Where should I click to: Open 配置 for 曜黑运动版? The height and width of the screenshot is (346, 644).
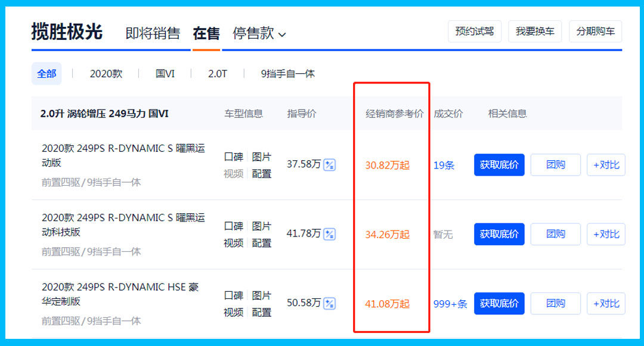(261, 174)
